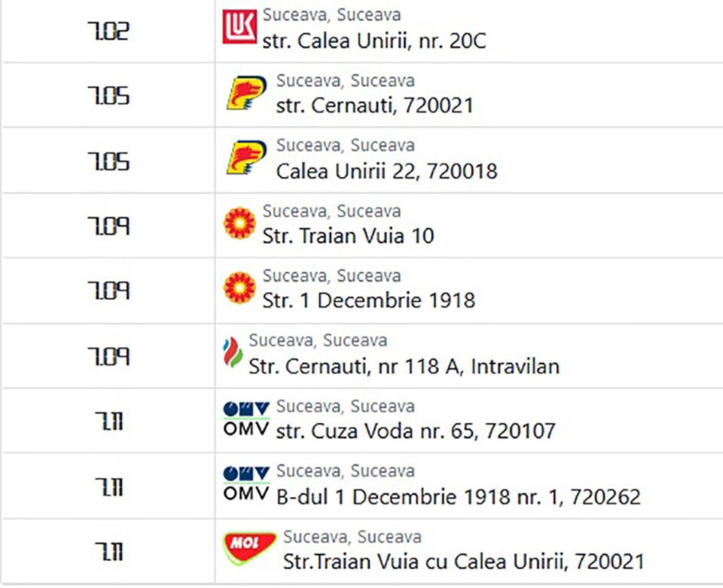Open Str.Traian Vuia cu Calea Unirii address
Screen dimensions: 723x588
[x=463, y=562]
